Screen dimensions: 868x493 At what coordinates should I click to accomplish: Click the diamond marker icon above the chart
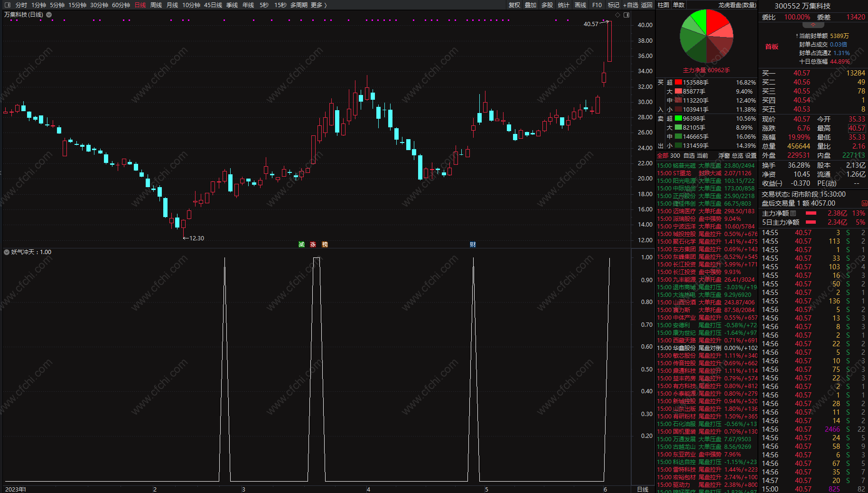point(617,15)
